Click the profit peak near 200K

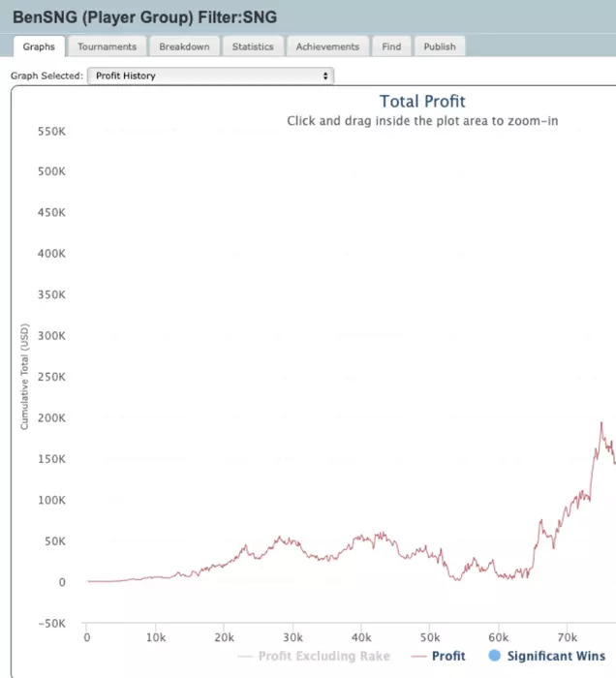(x=601, y=423)
